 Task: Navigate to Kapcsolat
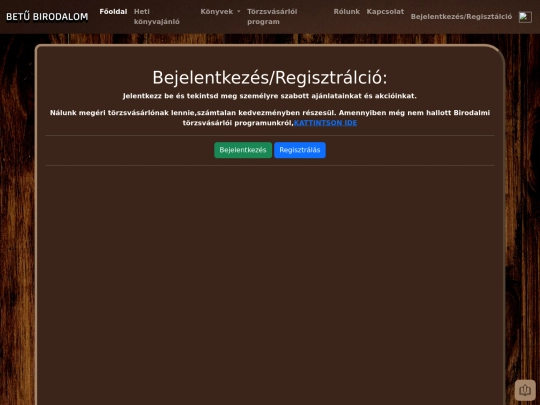point(385,12)
